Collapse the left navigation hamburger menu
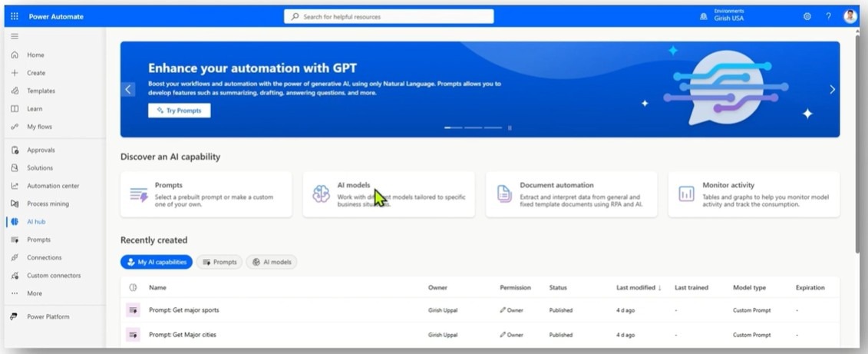Image resolution: width=868 pixels, height=354 pixels. [14, 36]
